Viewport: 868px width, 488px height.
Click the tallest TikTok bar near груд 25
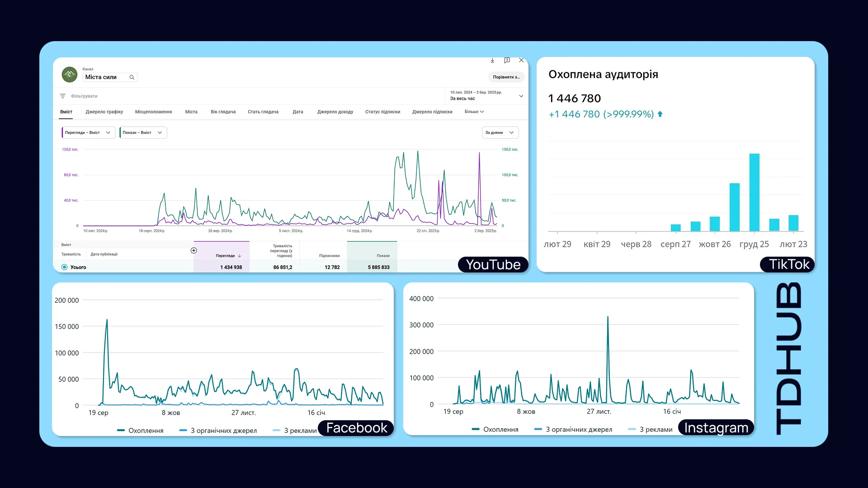coord(754,192)
